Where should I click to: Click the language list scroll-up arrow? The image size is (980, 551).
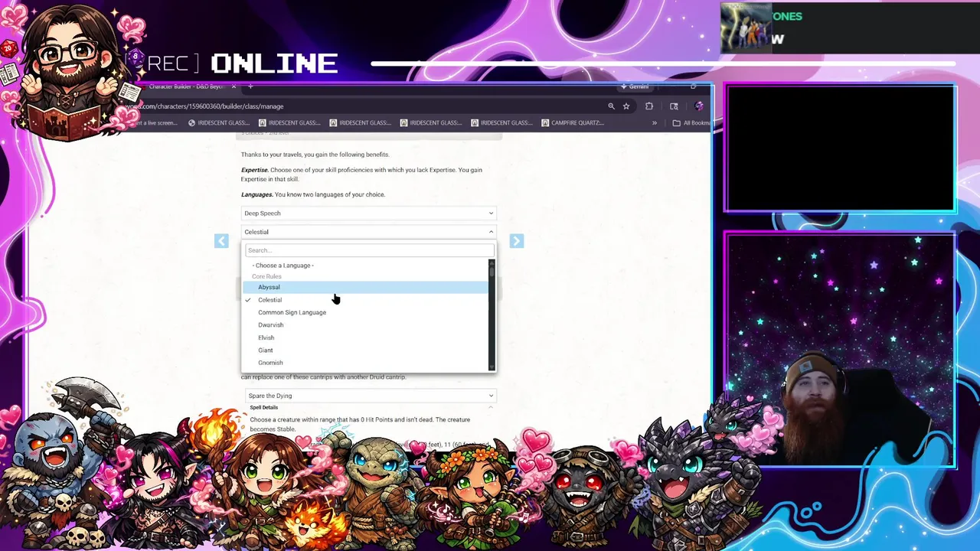point(492,262)
